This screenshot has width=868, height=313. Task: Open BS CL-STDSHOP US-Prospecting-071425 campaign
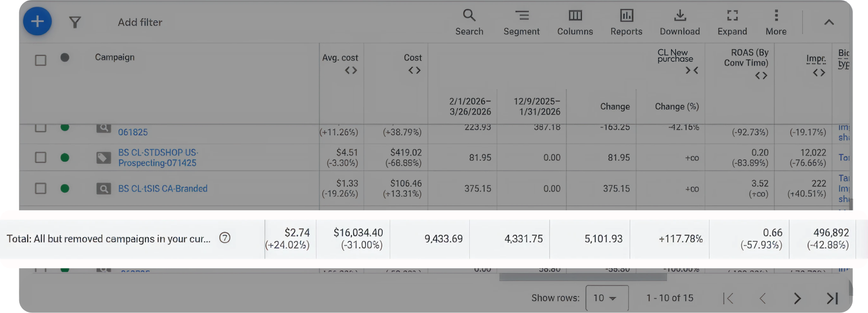(158, 158)
